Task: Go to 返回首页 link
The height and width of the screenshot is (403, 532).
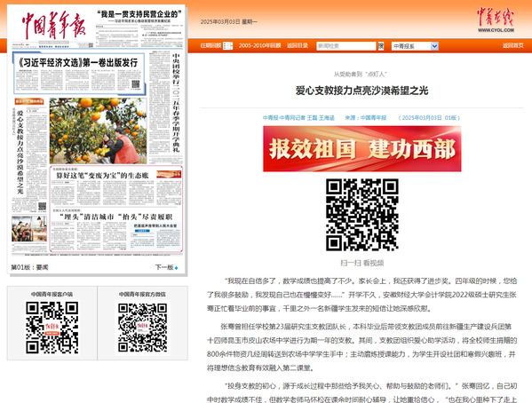Action: click(512, 45)
